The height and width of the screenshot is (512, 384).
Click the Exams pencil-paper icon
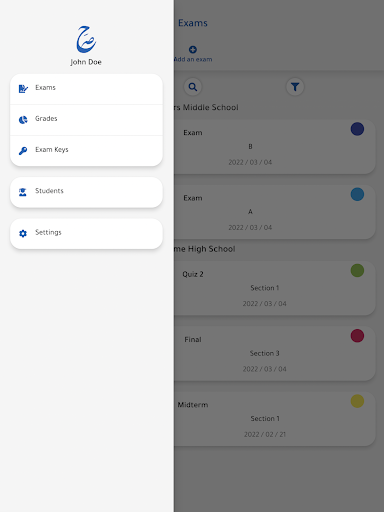[x=23, y=89]
